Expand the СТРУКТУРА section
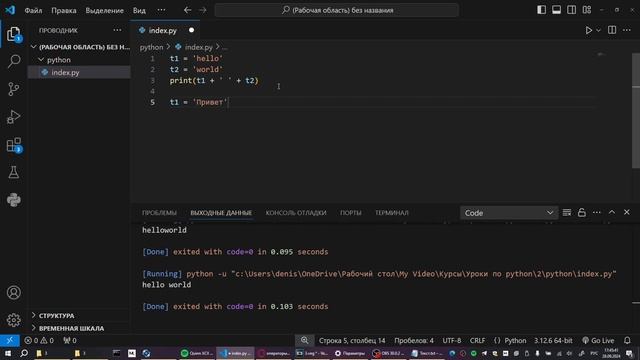Viewport: 640px width, 360px height. click(x=80, y=316)
